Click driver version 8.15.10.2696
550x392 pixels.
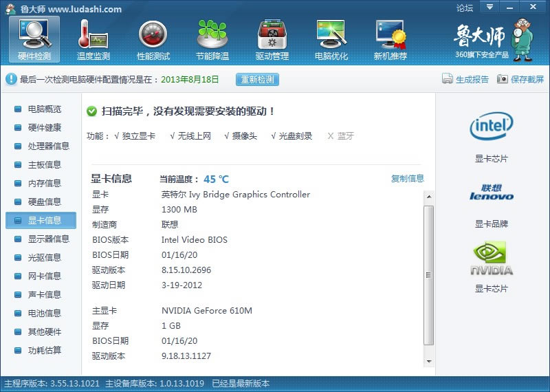pos(186,270)
